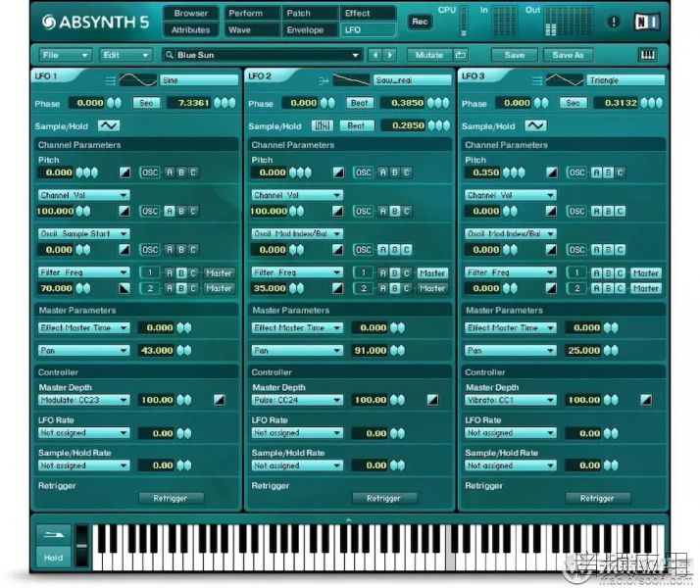Adjust LFO 1 rate 7.3361 value knobs
Image resolution: width=700 pixels, height=588 pixels.
click(225, 103)
